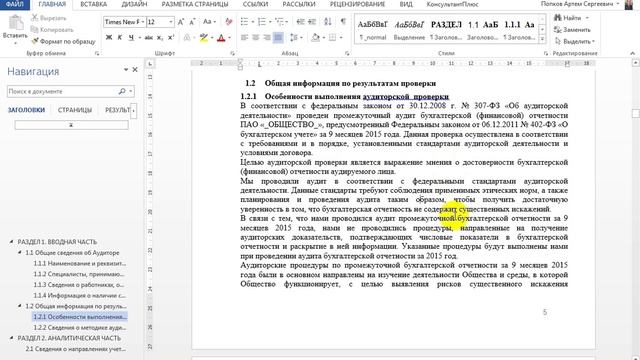Click the borders icon
The height and width of the screenshot is (360, 640).
[x=333, y=38]
